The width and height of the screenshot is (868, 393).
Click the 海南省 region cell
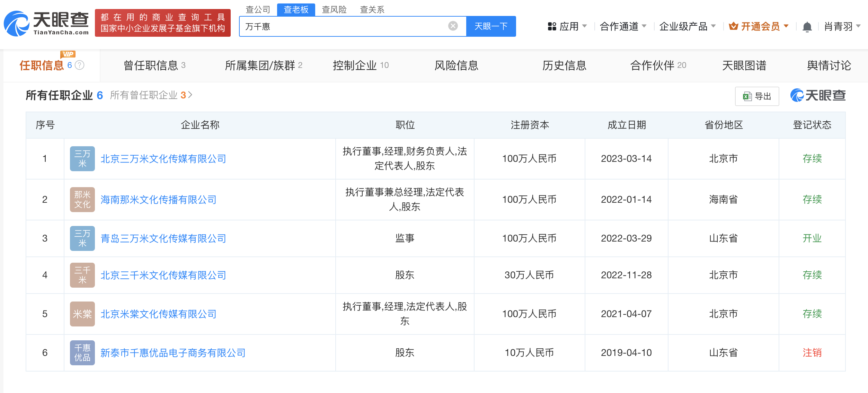click(x=724, y=200)
